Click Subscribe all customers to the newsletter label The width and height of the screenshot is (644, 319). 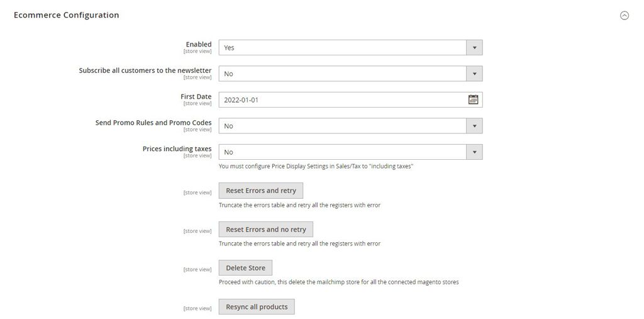tap(145, 70)
